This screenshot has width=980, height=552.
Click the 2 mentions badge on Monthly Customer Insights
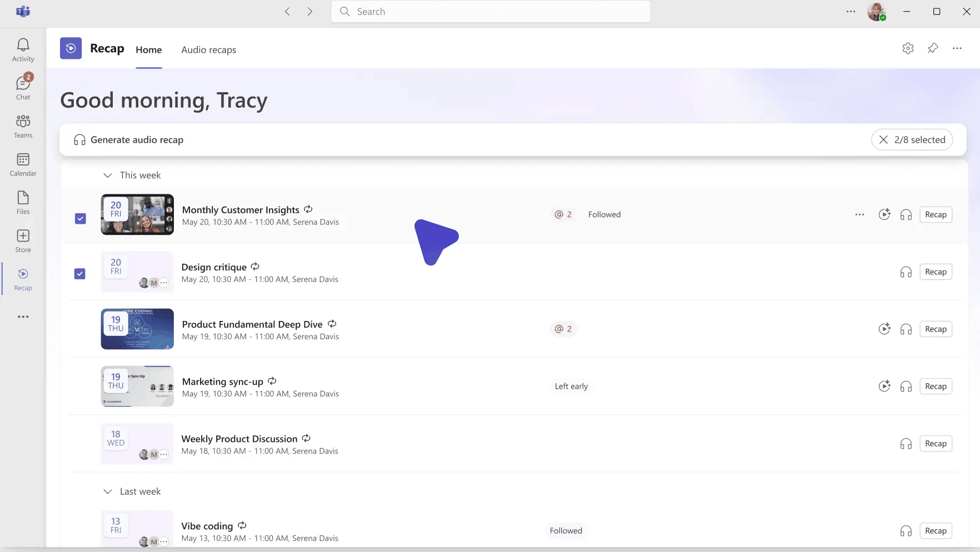pos(563,214)
